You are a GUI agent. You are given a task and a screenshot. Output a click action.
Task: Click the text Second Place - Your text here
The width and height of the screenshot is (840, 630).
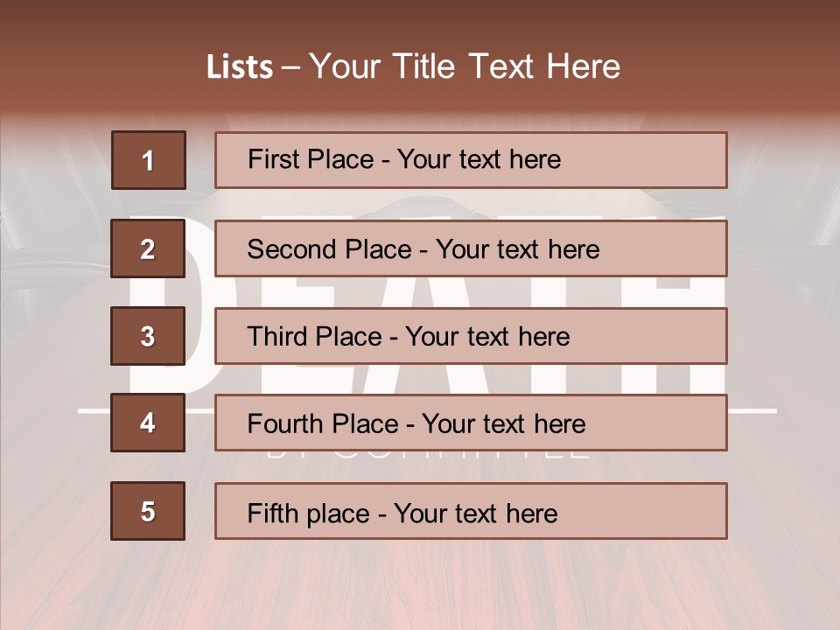click(423, 249)
